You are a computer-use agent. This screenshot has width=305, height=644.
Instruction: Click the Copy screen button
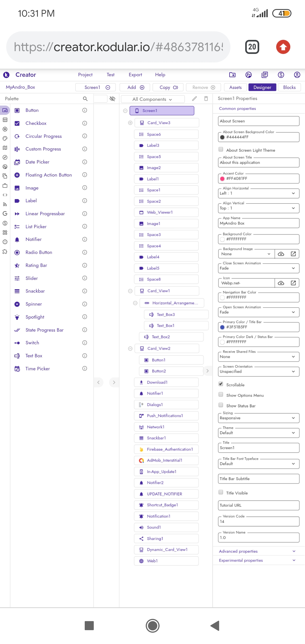click(168, 87)
